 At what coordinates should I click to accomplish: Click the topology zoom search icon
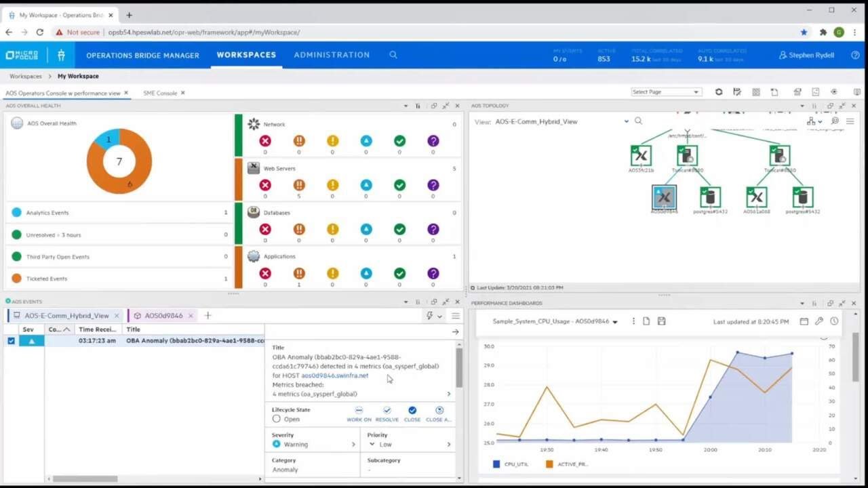(x=835, y=121)
